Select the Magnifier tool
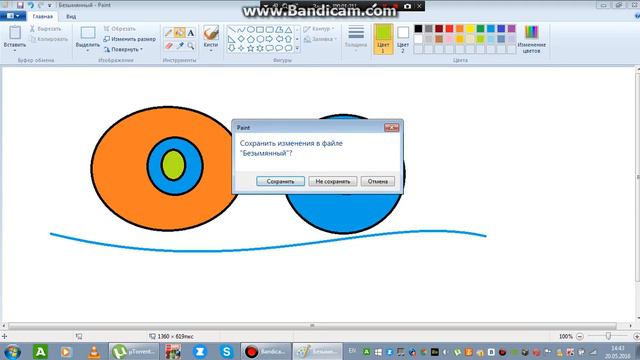 [191, 45]
